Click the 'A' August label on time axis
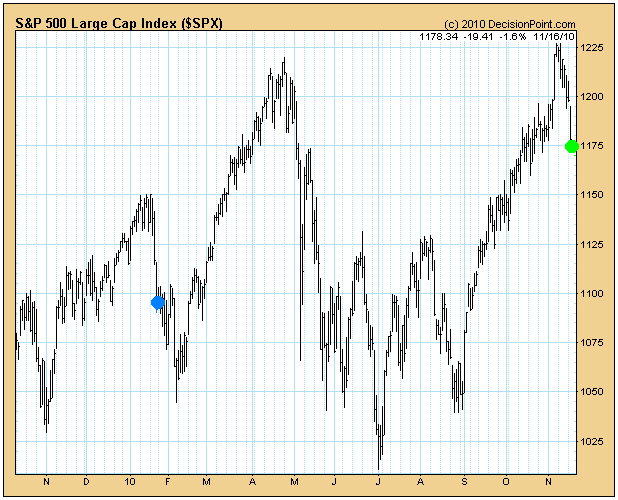 pyautogui.click(x=421, y=482)
